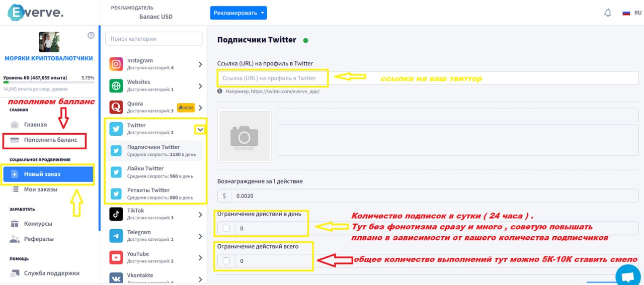Click the Russian flag language icon

coord(626,13)
